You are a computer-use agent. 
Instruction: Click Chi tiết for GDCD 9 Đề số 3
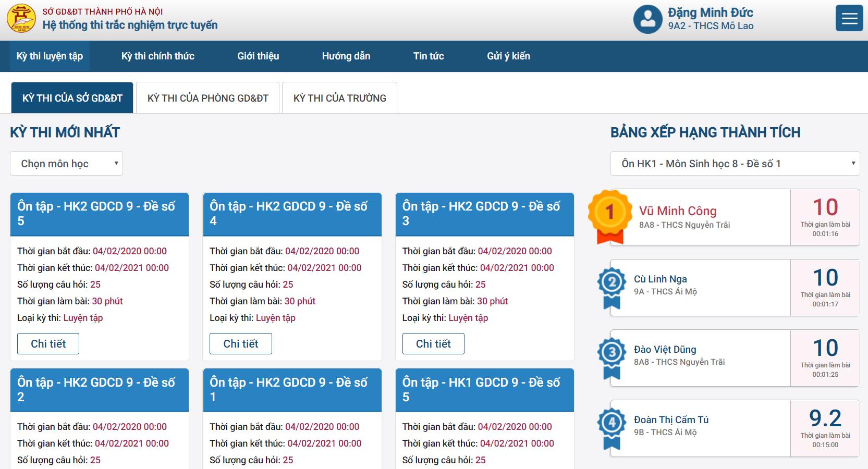433,344
